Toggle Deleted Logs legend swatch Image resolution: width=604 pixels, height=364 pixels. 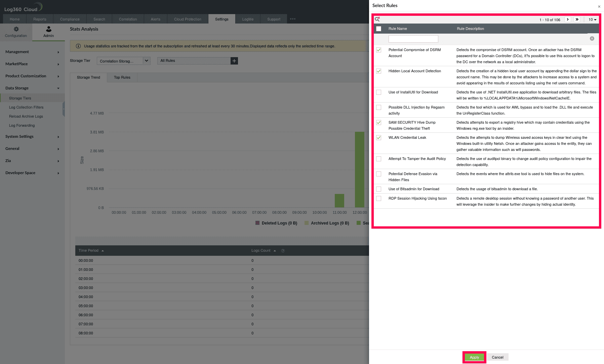pyautogui.click(x=257, y=223)
